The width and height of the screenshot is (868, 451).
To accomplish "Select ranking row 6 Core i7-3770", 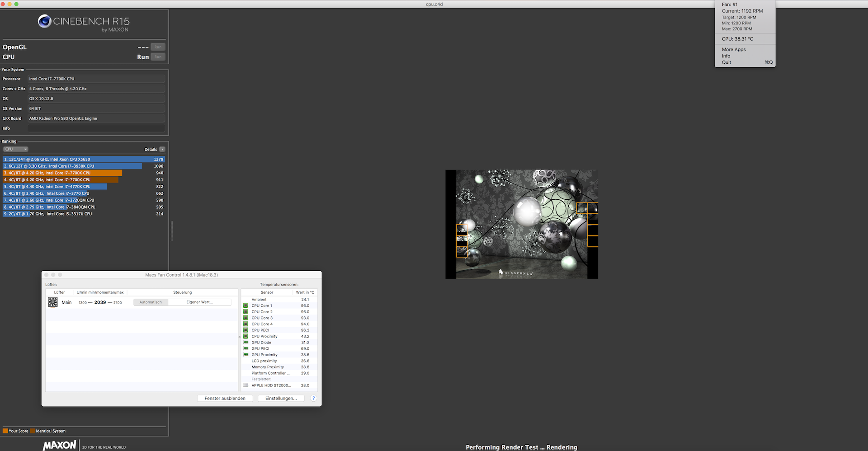I will point(84,193).
